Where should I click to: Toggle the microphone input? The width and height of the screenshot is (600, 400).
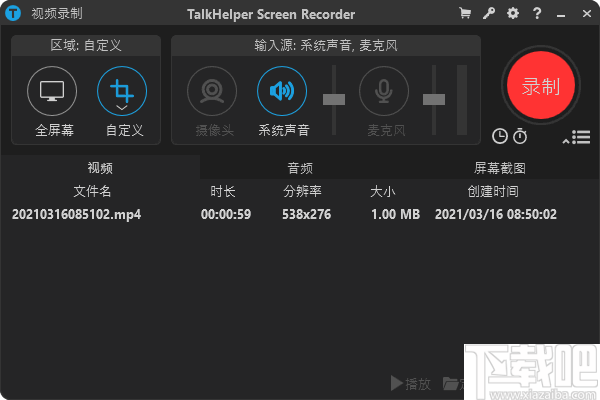(x=384, y=91)
